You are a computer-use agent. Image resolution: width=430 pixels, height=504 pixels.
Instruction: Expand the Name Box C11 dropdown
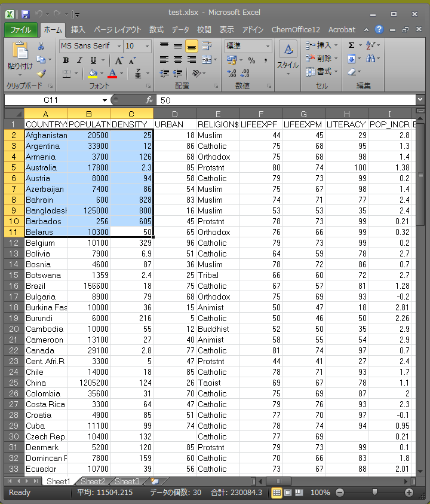(x=105, y=100)
